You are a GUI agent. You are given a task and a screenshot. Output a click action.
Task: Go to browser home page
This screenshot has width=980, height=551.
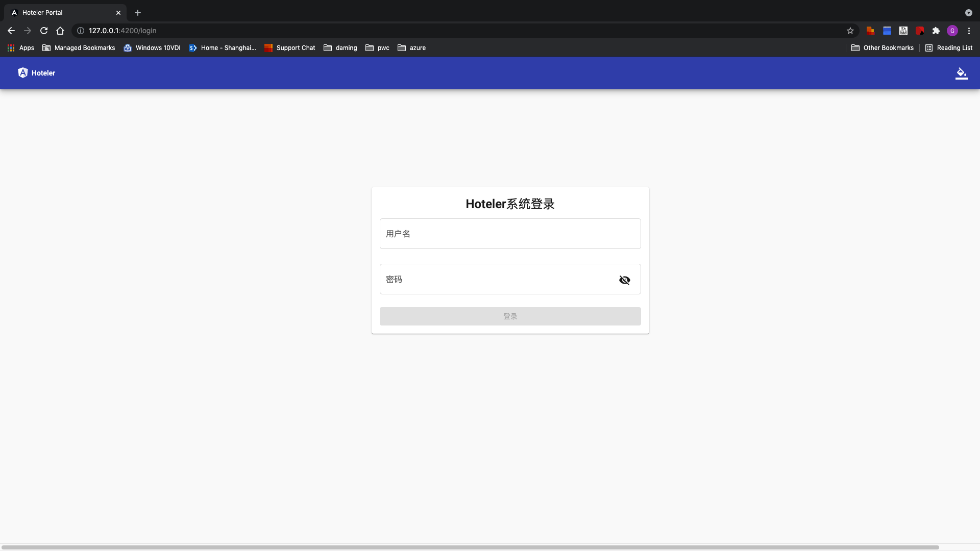(60, 31)
